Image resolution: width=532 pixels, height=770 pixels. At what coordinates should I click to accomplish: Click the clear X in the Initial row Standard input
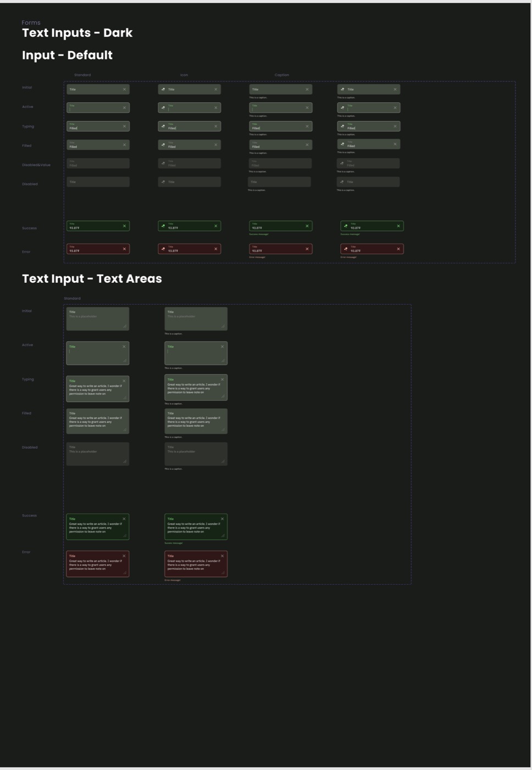pyautogui.click(x=124, y=89)
